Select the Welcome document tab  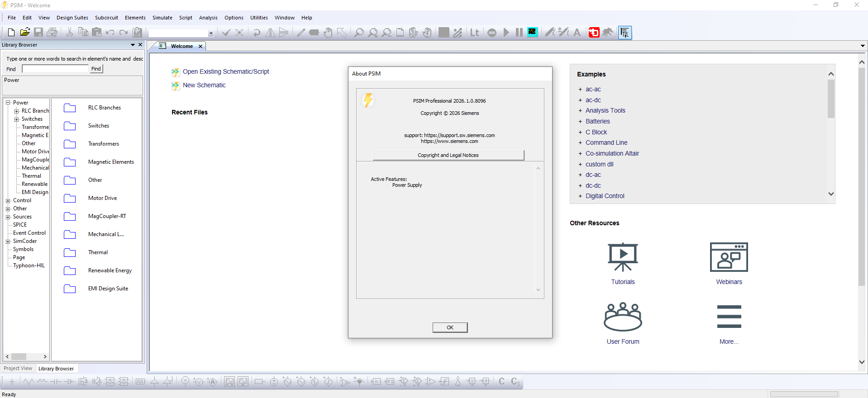(182, 46)
